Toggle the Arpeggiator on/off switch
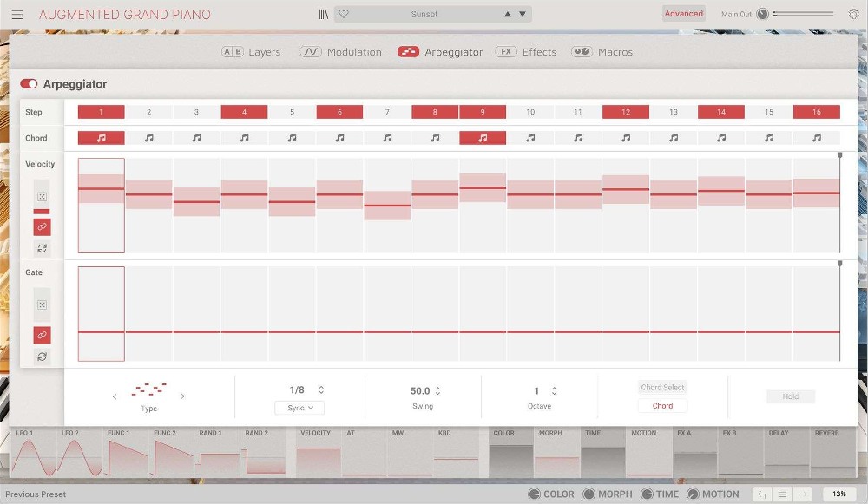The image size is (868, 504). tap(27, 84)
